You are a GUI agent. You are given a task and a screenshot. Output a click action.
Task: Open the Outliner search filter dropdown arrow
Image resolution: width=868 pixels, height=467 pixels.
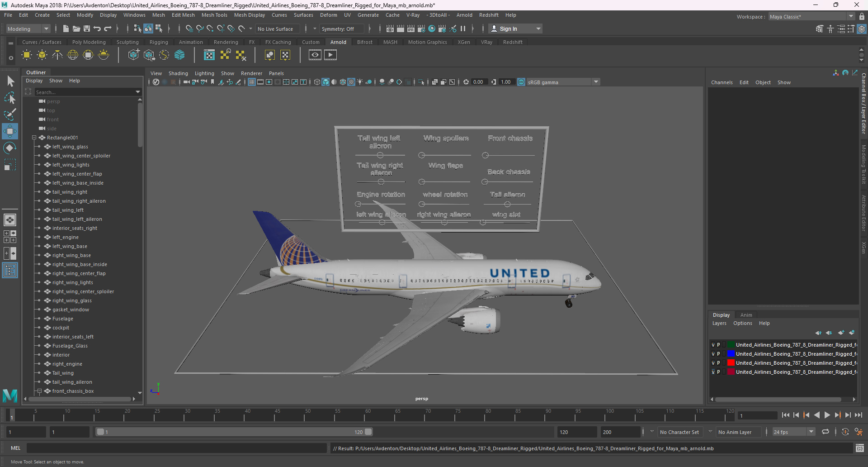tap(138, 92)
